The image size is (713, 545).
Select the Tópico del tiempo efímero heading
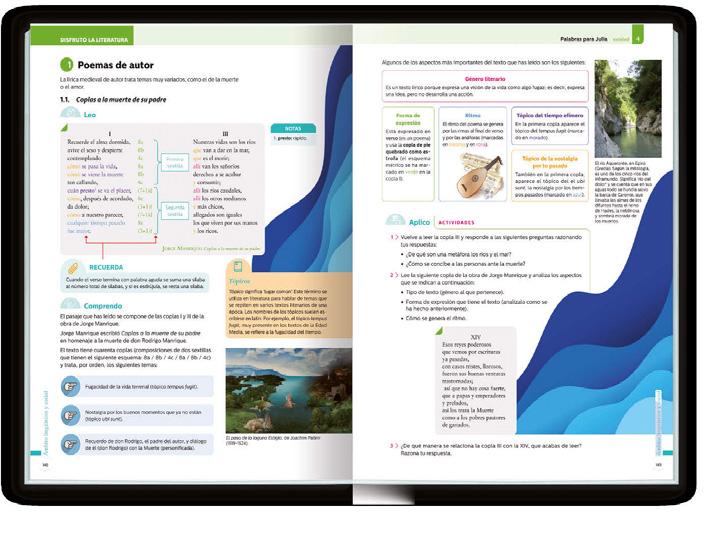(550, 115)
